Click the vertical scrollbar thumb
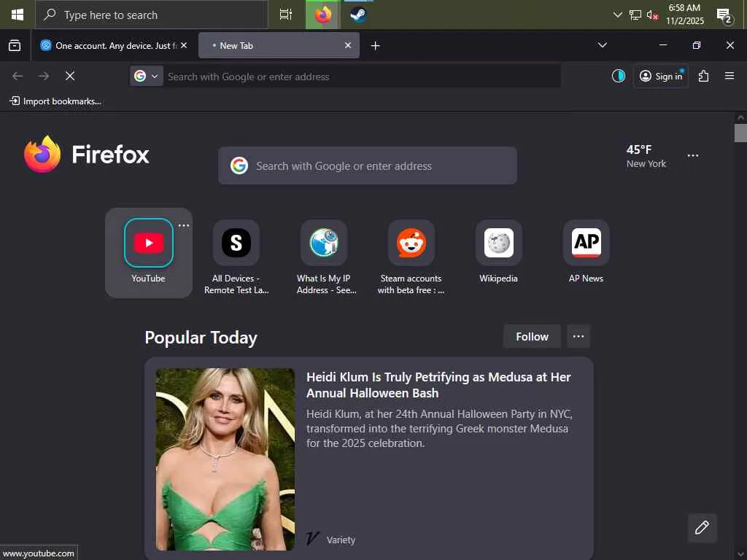Viewport: 747px width, 560px height. coord(740,133)
